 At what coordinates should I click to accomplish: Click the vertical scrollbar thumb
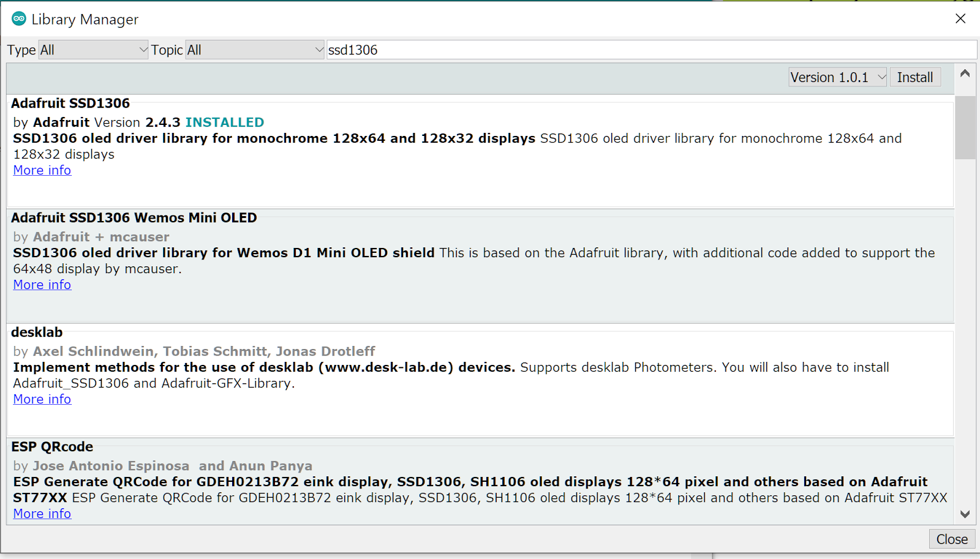point(965,127)
